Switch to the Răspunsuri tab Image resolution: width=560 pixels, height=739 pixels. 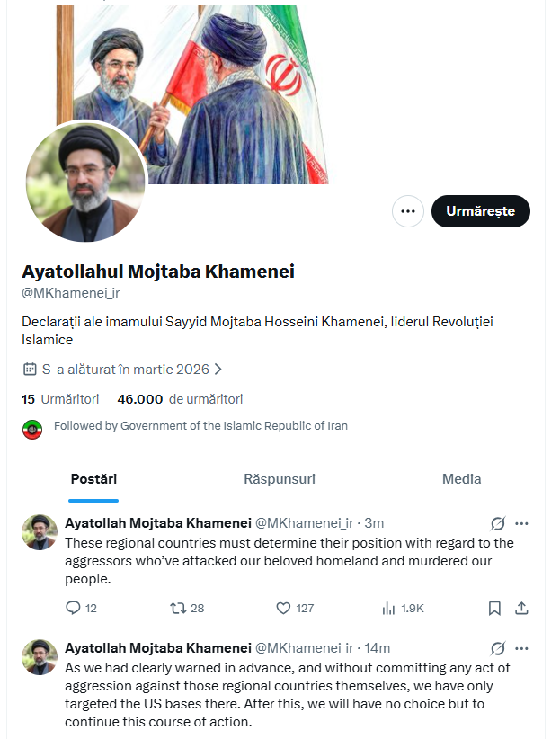[x=280, y=479]
